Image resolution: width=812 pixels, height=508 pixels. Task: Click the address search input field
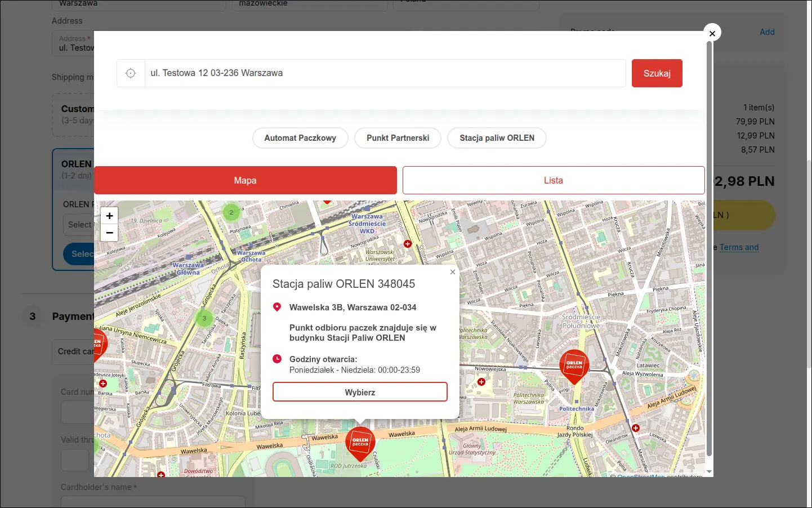pos(385,73)
